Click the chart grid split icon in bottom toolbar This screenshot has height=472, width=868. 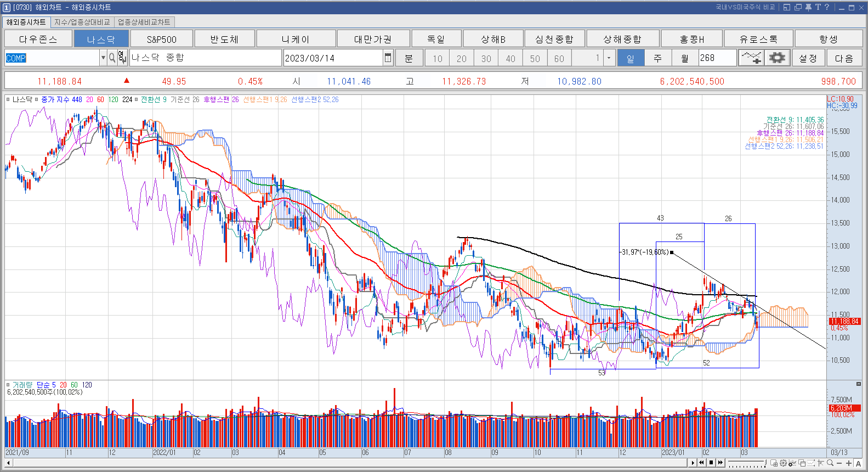tap(774, 463)
